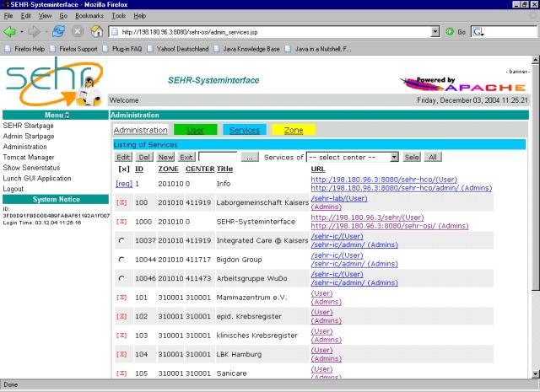Open Java in a Nutshell bookmark
Viewport: 540px width, 392px height.
tap(319, 49)
